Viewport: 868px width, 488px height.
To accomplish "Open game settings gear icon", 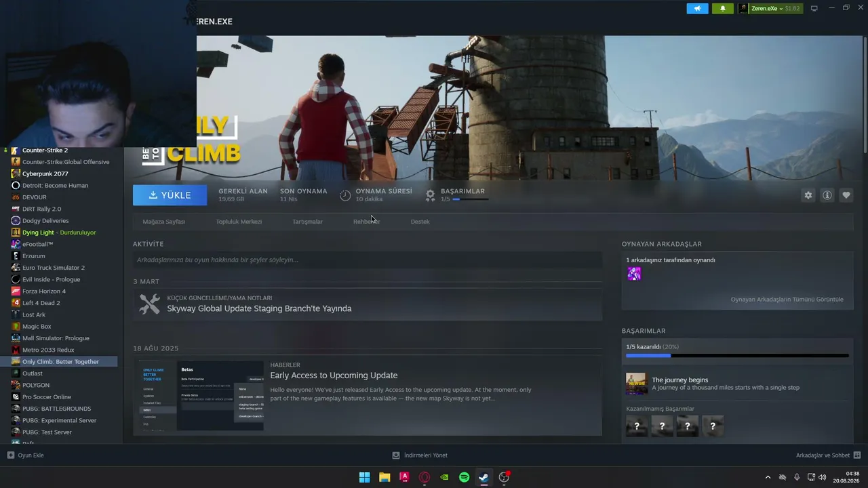I will pyautogui.click(x=808, y=195).
